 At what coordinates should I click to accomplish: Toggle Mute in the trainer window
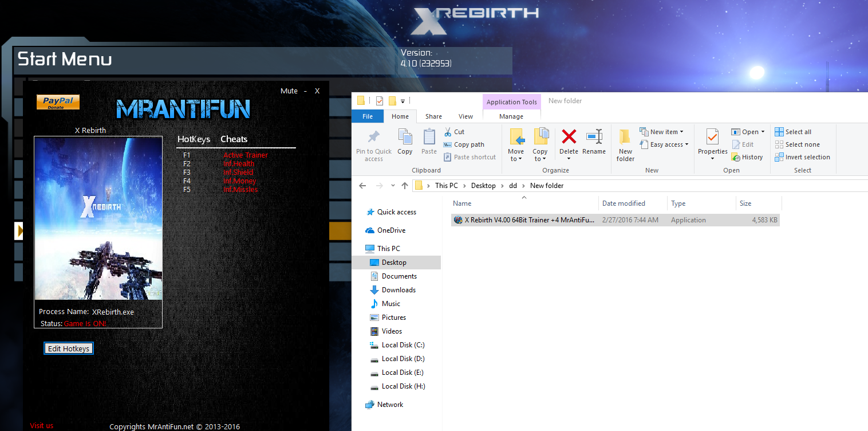click(289, 91)
